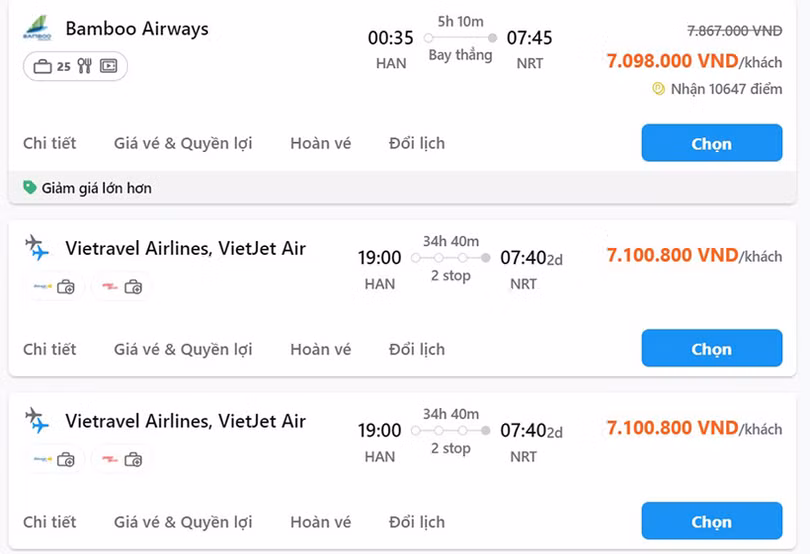Open Giá vé & Quyền lợi for Bamboo Airways
Image resolution: width=810 pixels, height=554 pixels.
tap(183, 143)
